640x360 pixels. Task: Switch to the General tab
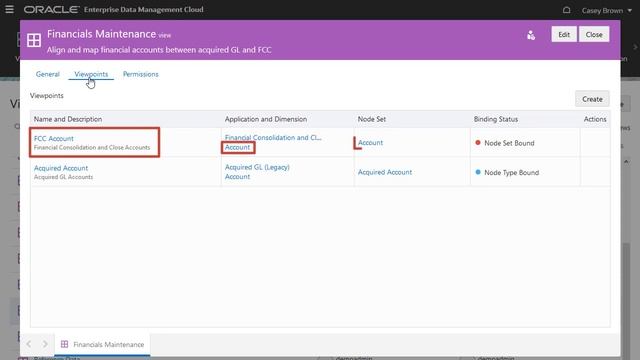click(47, 74)
